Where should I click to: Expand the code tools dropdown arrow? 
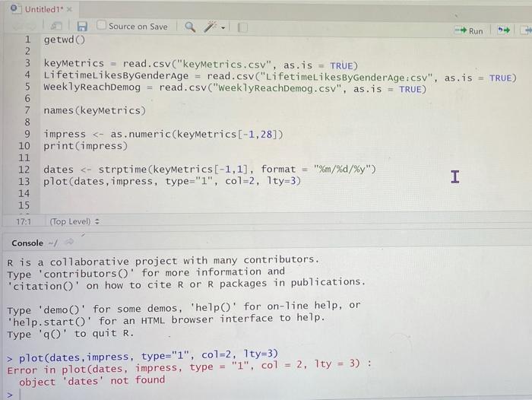pyautogui.click(x=223, y=28)
